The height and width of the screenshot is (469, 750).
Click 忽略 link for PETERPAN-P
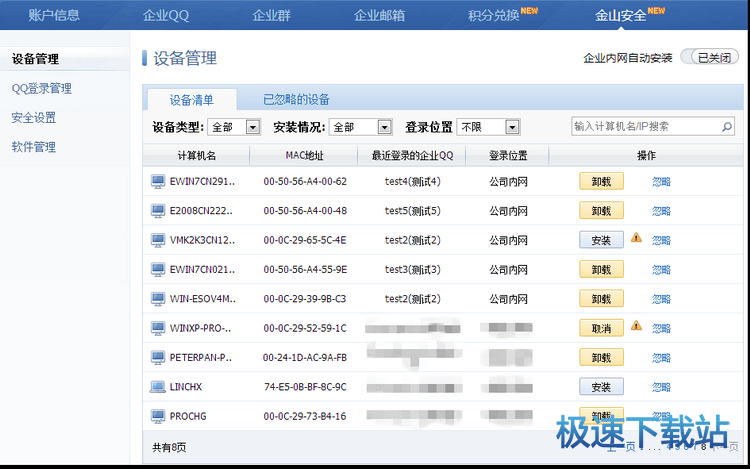click(662, 358)
